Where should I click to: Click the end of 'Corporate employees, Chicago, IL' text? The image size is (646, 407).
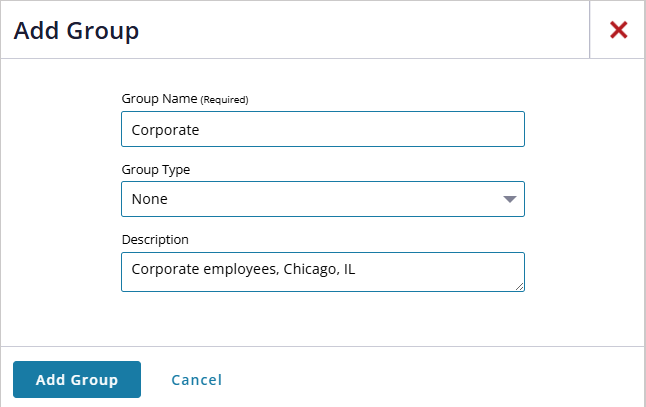[x=357, y=269]
